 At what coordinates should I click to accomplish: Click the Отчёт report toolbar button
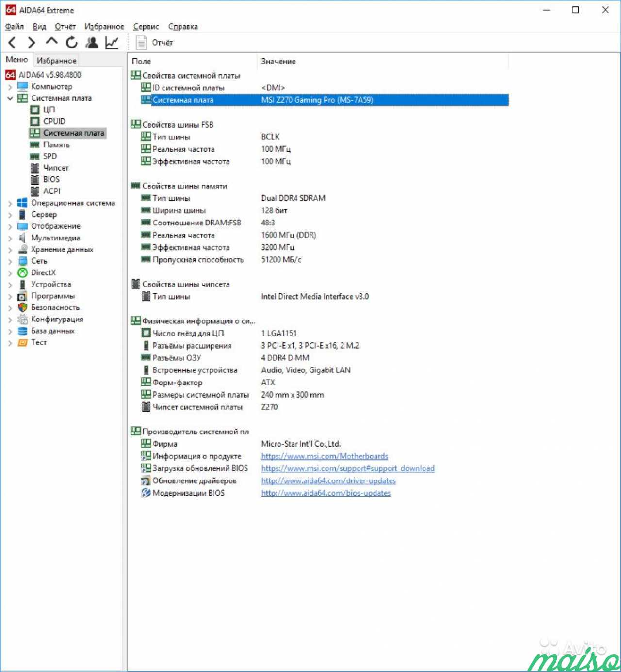click(154, 43)
